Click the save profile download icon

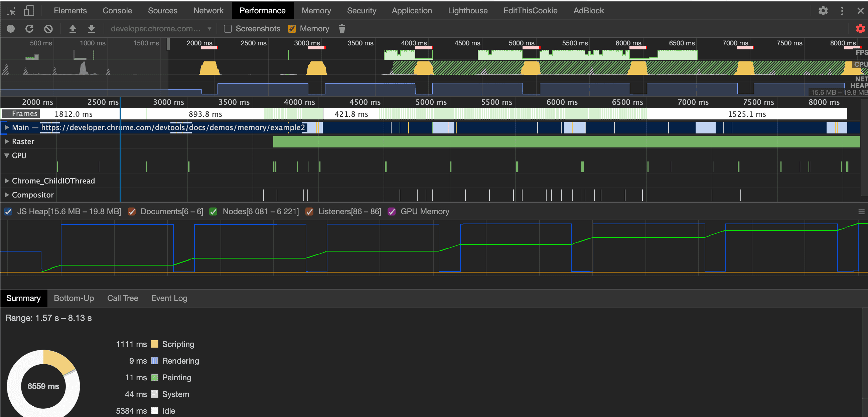(91, 29)
